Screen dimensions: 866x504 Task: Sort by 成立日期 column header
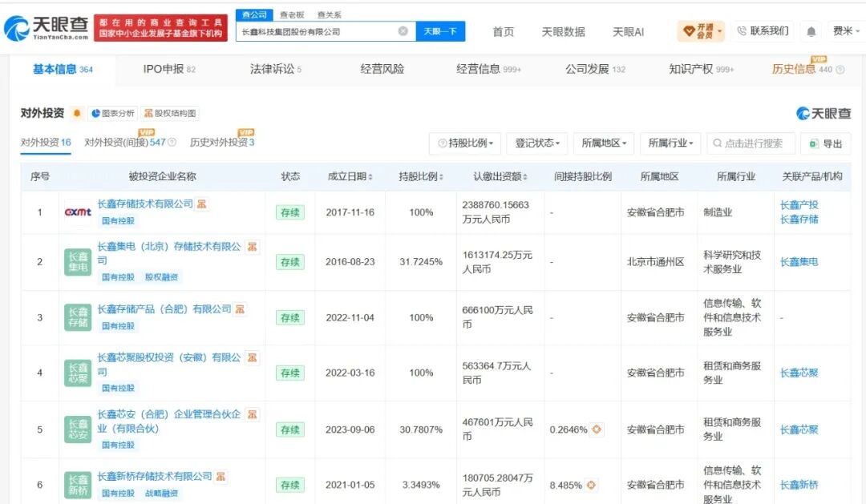tap(350, 176)
